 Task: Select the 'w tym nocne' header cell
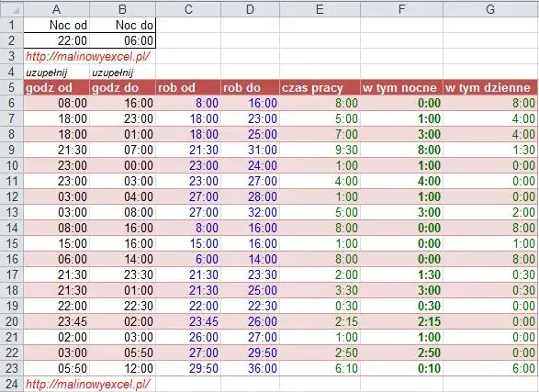coord(401,87)
